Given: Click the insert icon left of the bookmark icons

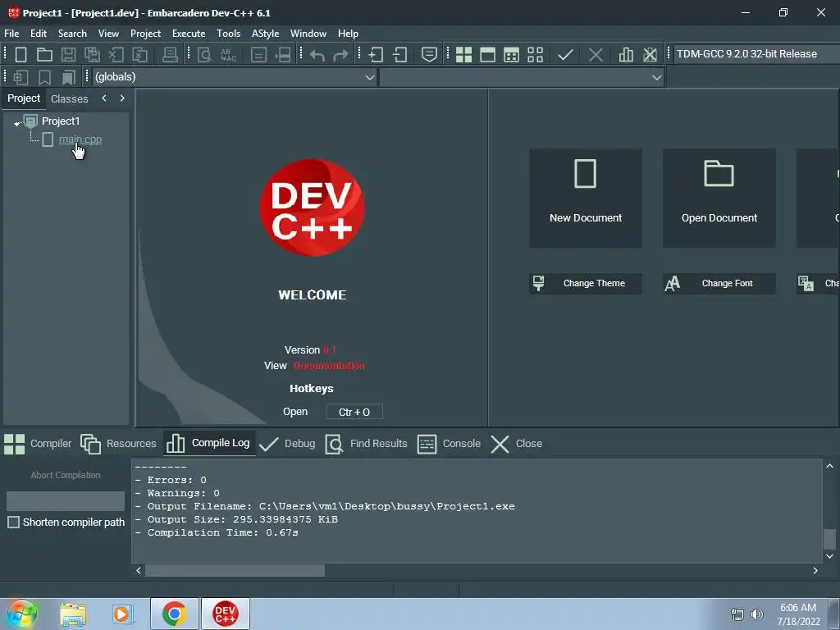Looking at the screenshot, I should (x=21, y=78).
